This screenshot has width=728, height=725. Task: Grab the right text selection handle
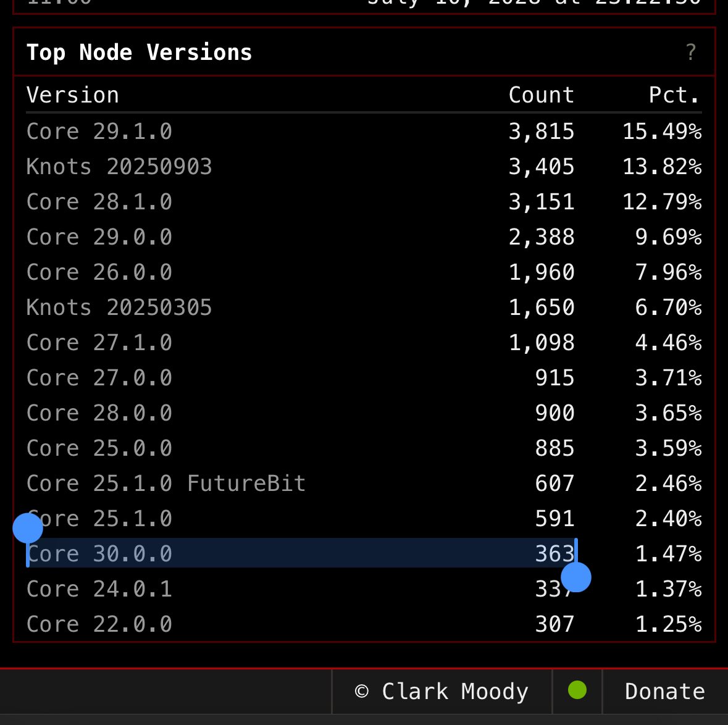pyautogui.click(x=576, y=577)
